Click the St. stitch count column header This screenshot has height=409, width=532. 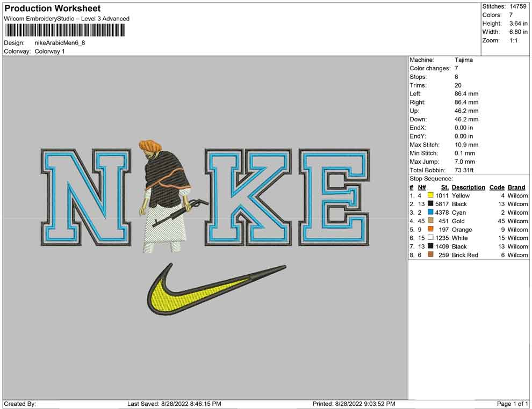tap(444, 187)
